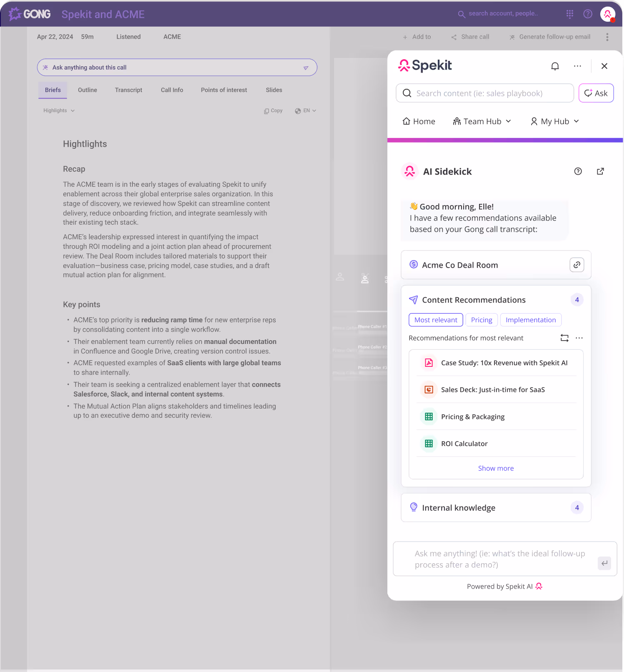
Task: Click the AI Sidekick avatar icon
Action: pyautogui.click(x=410, y=171)
